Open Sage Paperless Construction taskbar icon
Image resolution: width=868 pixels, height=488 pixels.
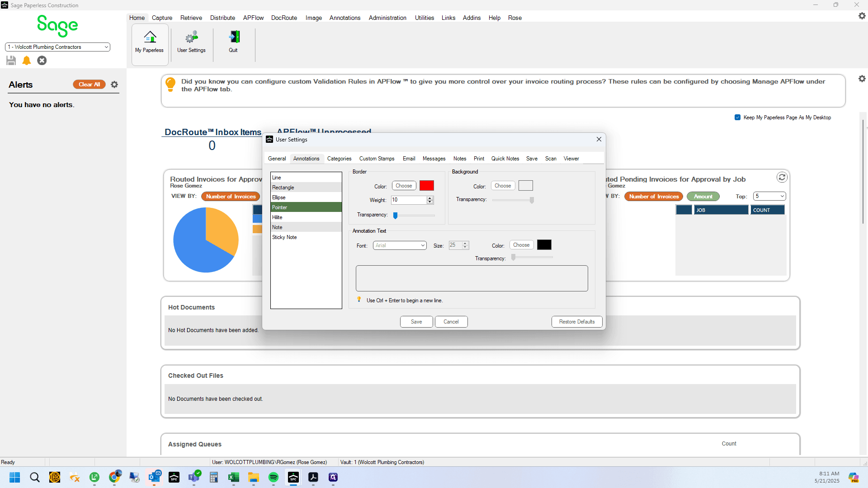click(x=293, y=477)
